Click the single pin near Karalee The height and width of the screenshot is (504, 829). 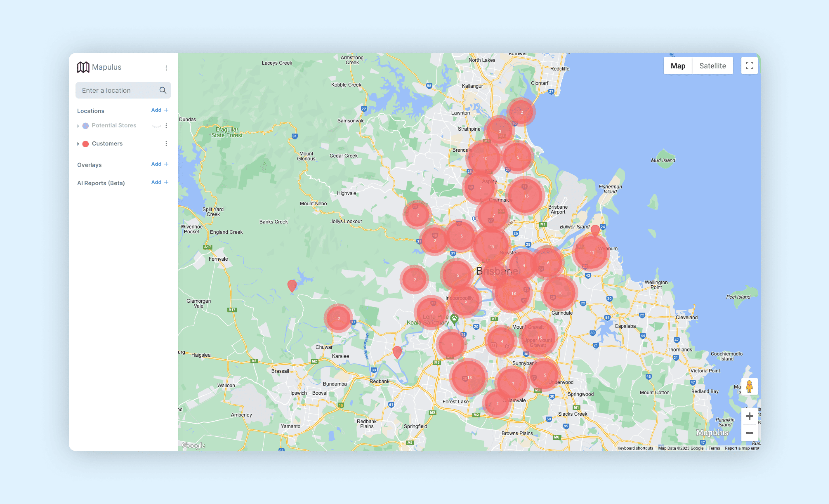point(397,352)
